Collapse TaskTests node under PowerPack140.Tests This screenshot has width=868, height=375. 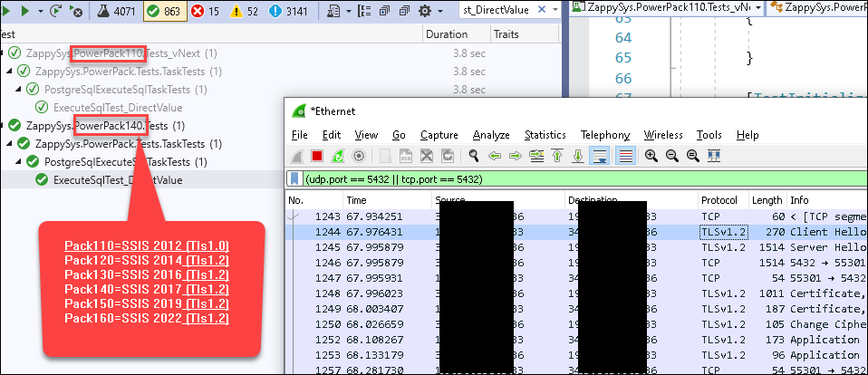[9, 144]
